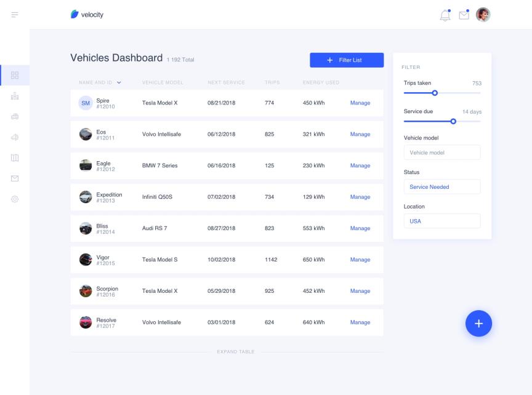Click Manage link for Vigor vehicle
This screenshot has width=532, height=395.
360,260
